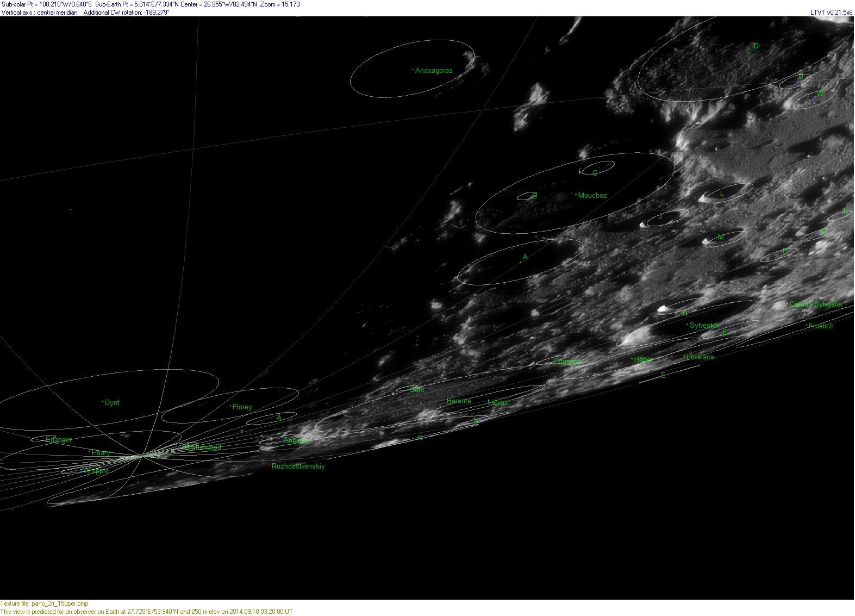855x616 pixels.
Task: Click the Texture file name caption
Action: (x=45, y=603)
